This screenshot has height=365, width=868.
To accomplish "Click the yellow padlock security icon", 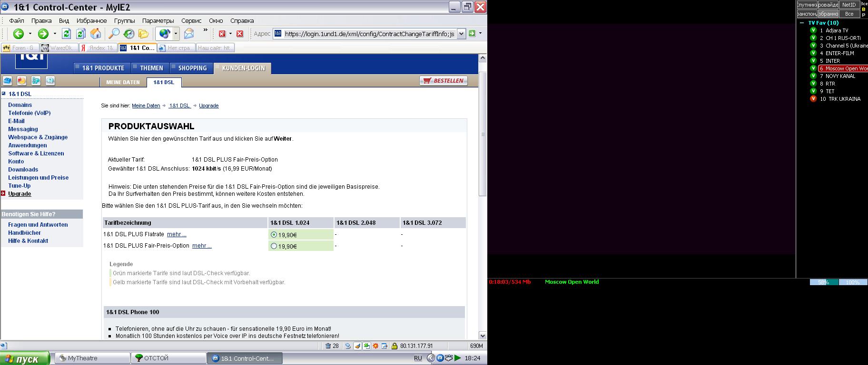I will point(395,346).
